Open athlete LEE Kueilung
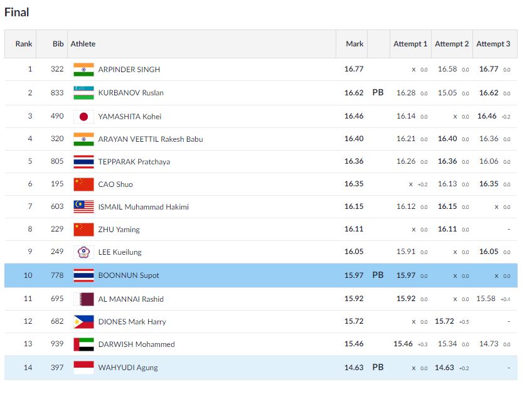Screen dimensions: 532x394 coord(120,252)
